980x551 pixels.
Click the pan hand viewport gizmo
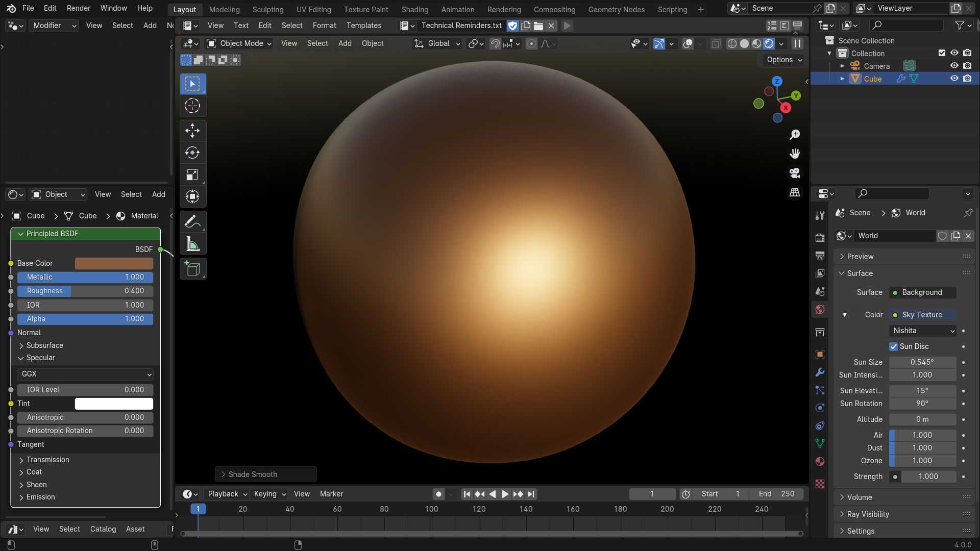[x=795, y=154]
